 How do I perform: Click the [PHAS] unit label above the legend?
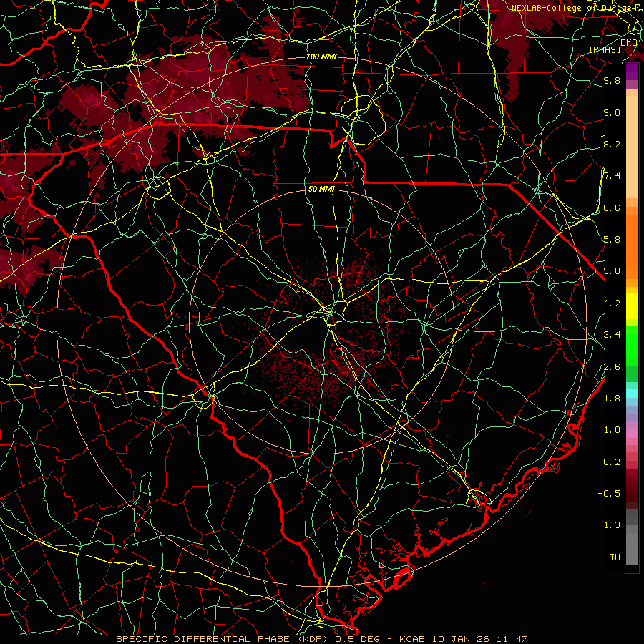click(x=605, y=49)
